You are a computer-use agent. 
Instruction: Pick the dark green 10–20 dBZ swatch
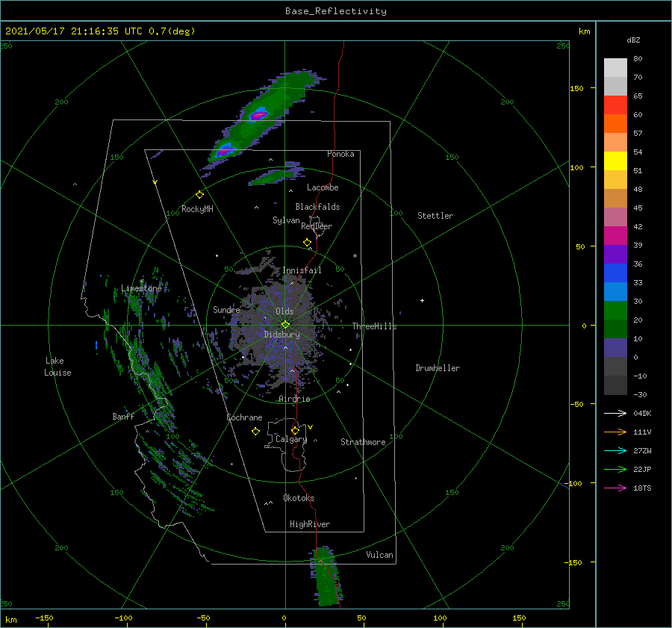pyautogui.click(x=615, y=329)
